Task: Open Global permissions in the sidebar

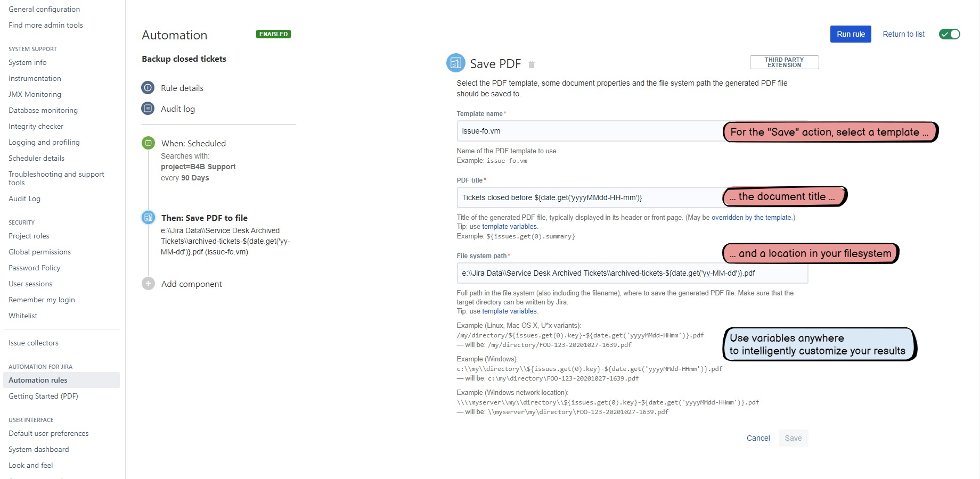Action: click(x=39, y=252)
